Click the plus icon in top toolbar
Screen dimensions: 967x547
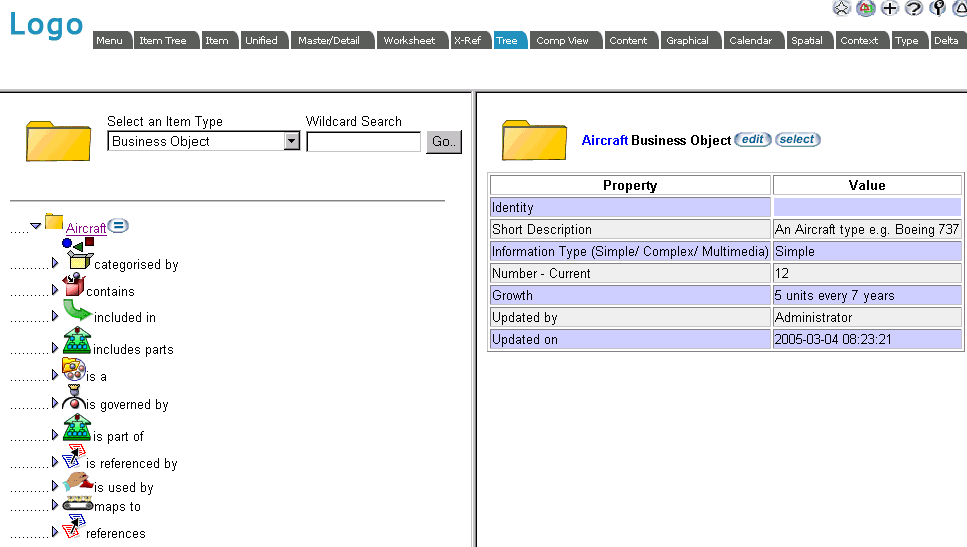[x=889, y=8]
